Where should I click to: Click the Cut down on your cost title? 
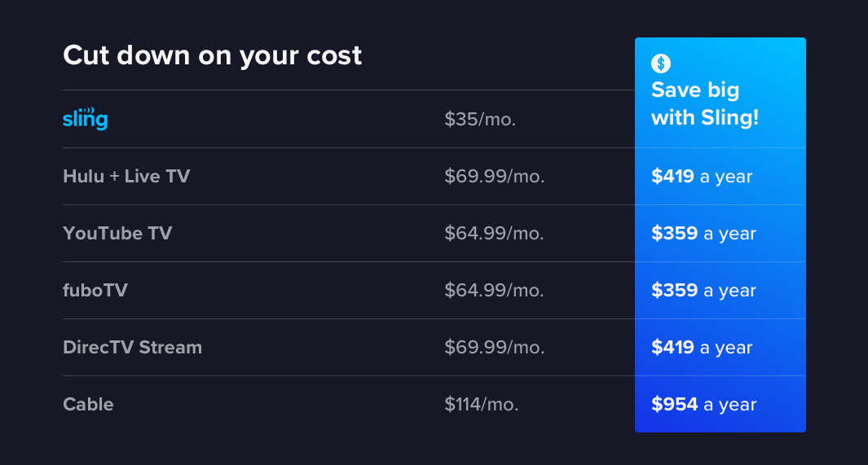pos(212,56)
